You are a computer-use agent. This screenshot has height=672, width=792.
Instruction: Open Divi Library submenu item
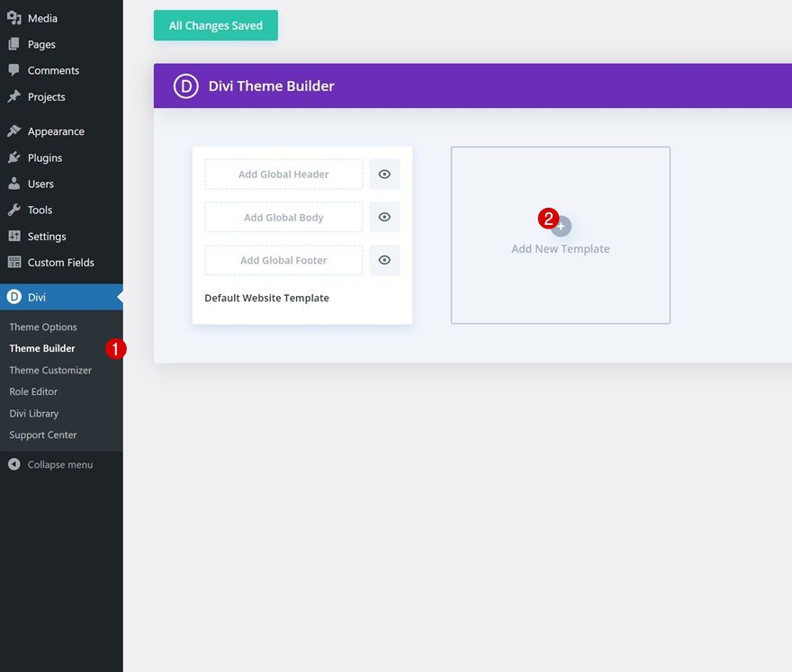coord(34,413)
